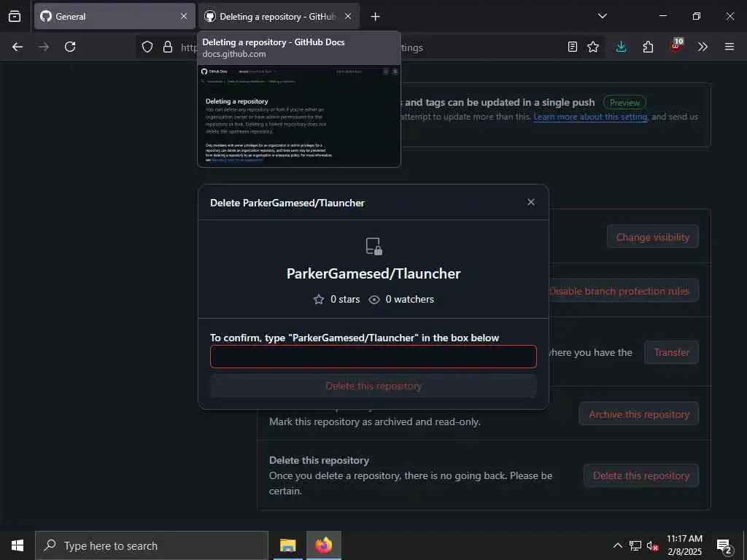Switch to Deleting a repository tab
The width and height of the screenshot is (747, 560).
click(279, 16)
